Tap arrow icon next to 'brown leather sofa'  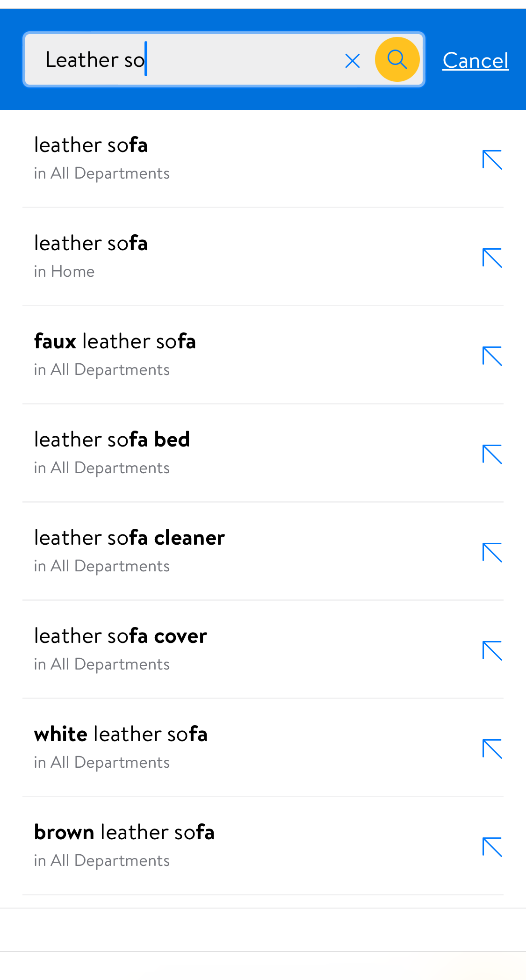coord(492,847)
